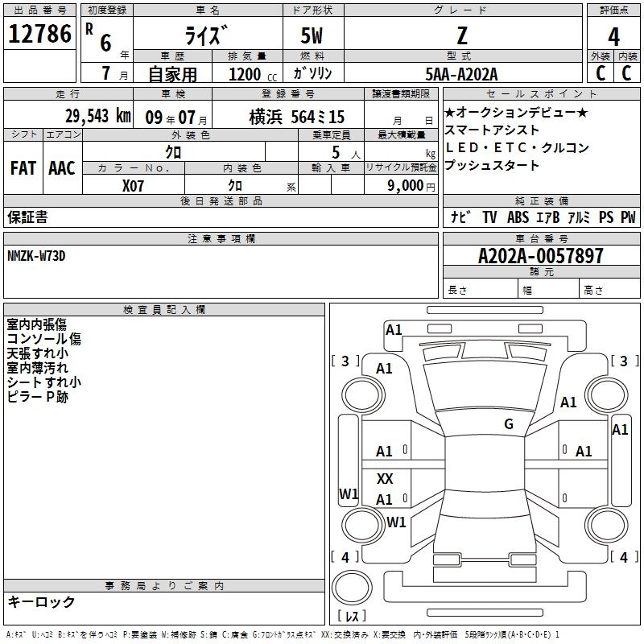
Task: Click the ナビ equipment label
Action: click(x=460, y=217)
